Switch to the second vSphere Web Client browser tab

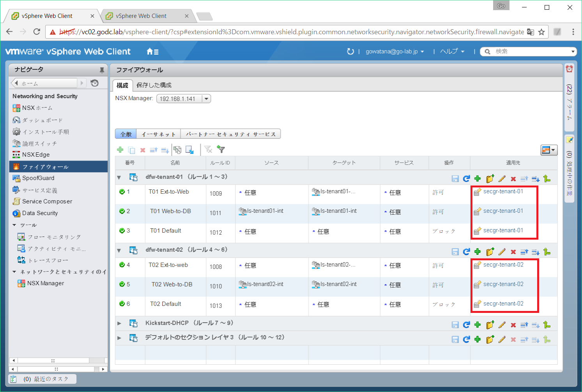pyautogui.click(x=146, y=16)
